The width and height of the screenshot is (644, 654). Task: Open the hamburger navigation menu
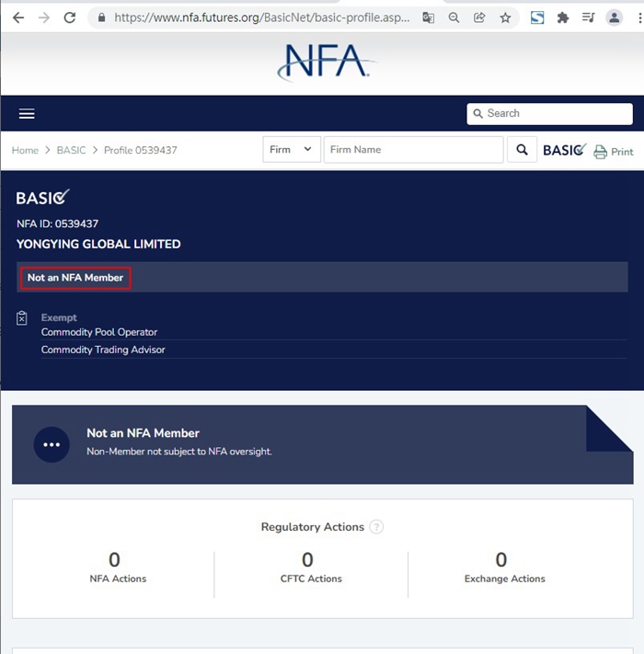coord(27,114)
